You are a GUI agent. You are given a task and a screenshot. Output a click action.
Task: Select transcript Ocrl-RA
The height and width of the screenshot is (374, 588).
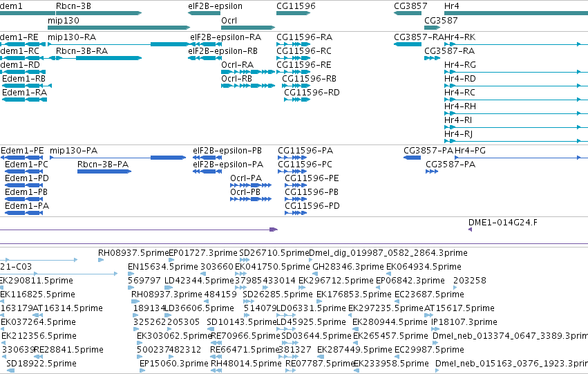click(x=238, y=65)
